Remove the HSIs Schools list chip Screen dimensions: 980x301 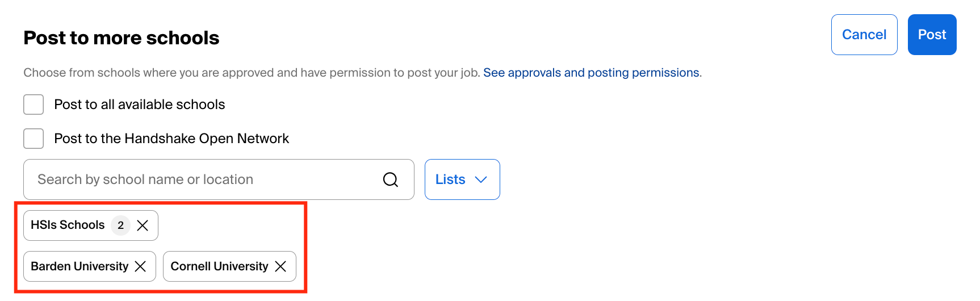[143, 225]
